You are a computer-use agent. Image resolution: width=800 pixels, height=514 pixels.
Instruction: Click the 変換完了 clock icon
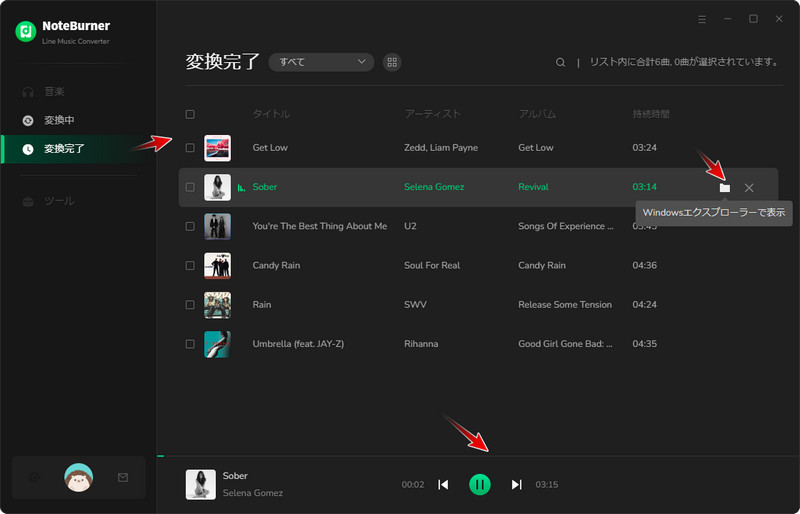(x=28, y=149)
